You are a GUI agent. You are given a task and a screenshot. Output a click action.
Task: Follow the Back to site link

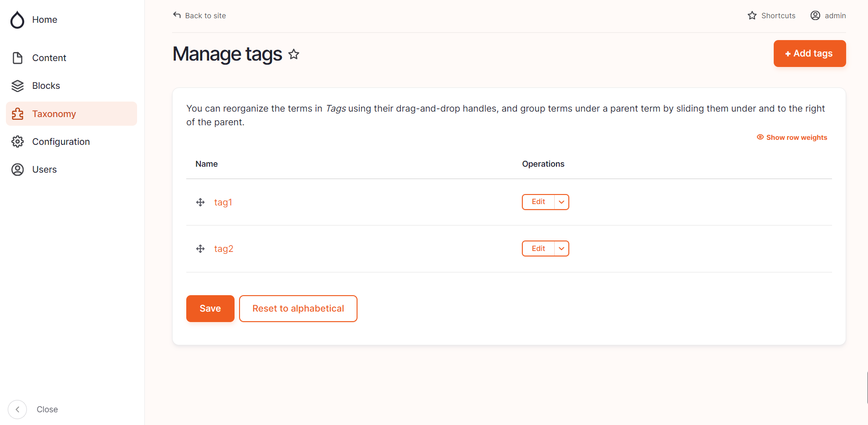click(x=199, y=15)
